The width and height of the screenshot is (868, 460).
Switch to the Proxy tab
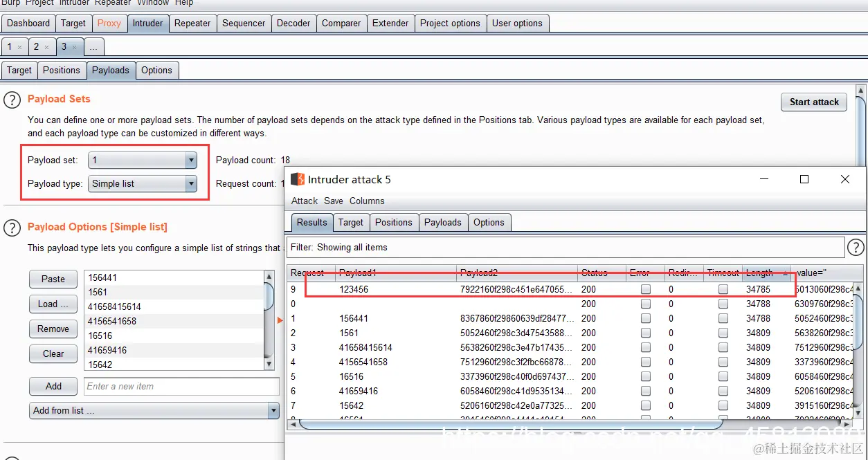click(109, 23)
